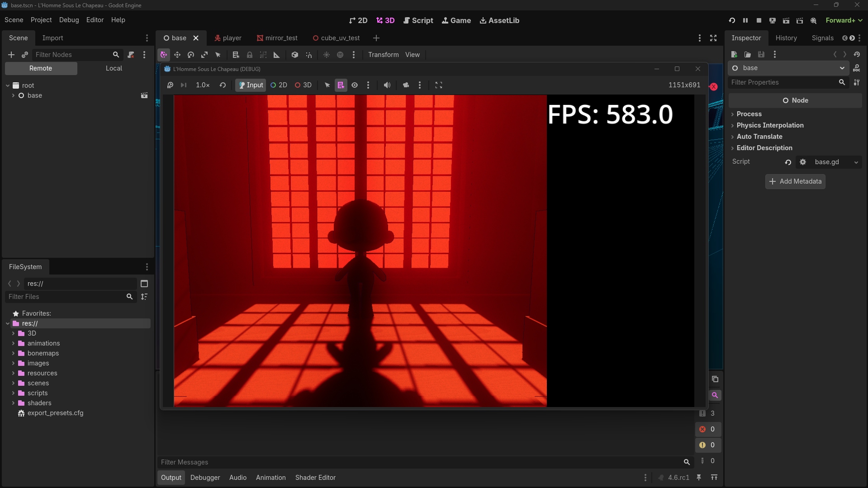Click the Add Metadata button

(x=795, y=181)
